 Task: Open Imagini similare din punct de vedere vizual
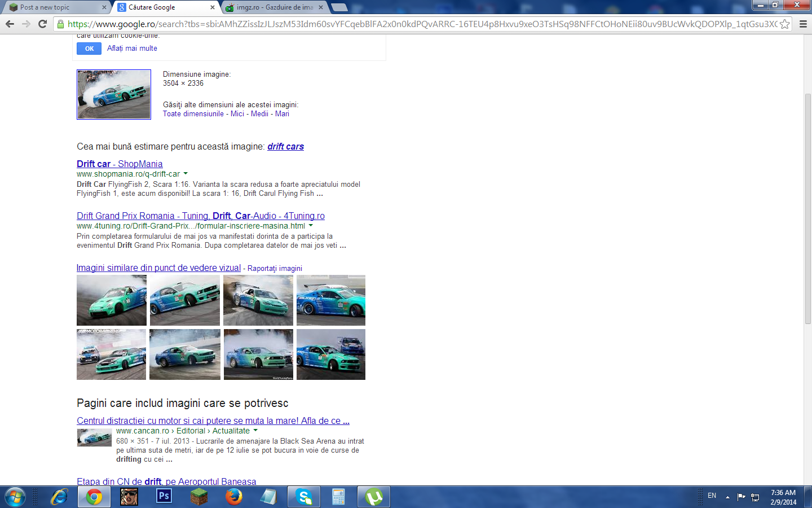pos(158,268)
